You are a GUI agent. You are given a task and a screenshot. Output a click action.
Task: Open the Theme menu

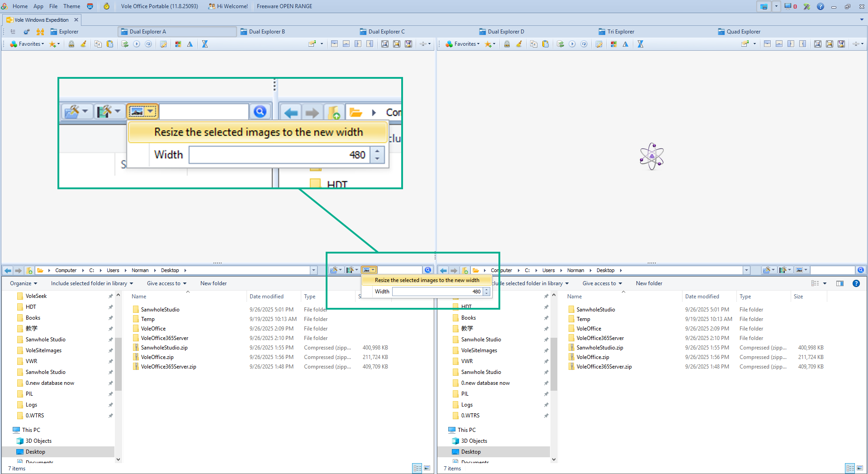pos(71,6)
